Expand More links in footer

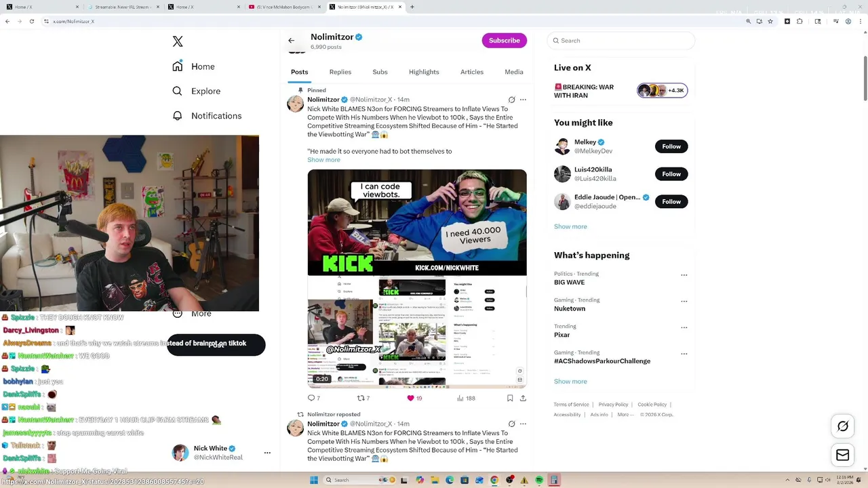pos(625,414)
